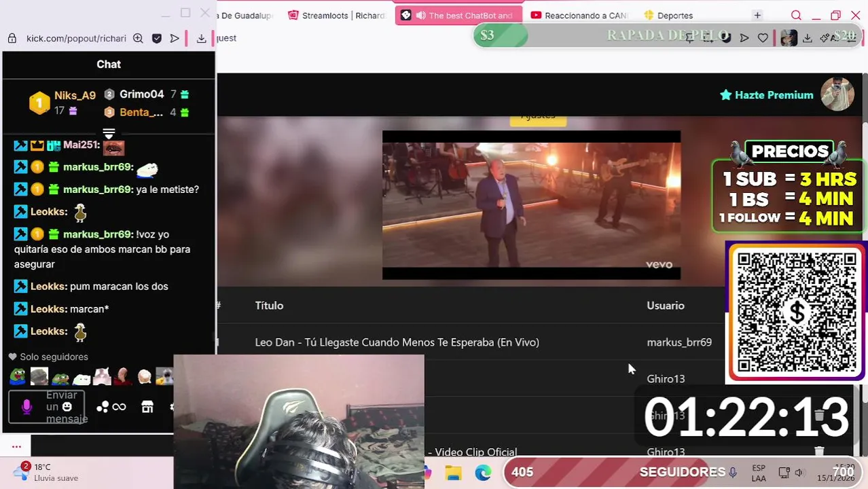The width and height of the screenshot is (868, 489).
Task: Open the shop icon below chat
Action: tap(147, 407)
